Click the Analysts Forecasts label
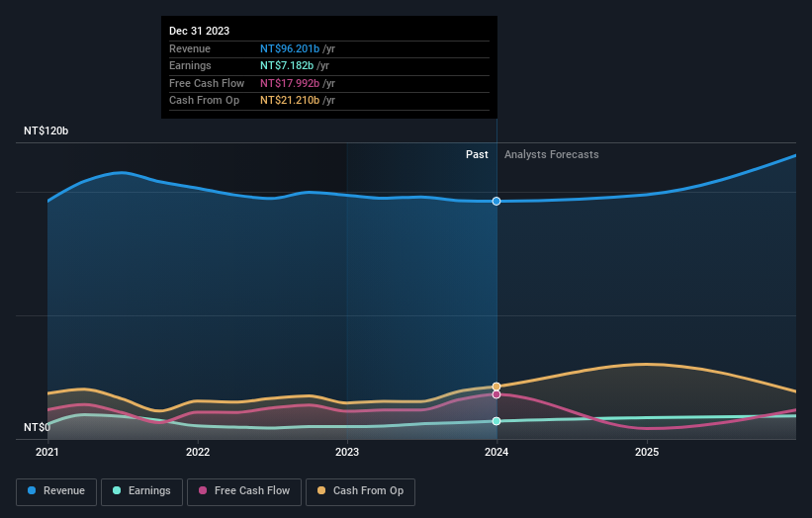The width and height of the screenshot is (812, 518). (x=552, y=154)
